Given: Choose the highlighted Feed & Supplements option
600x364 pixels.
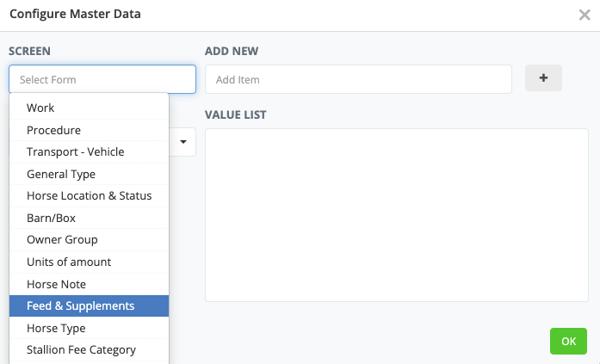Looking at the screenshot, I should click(80, 305).
